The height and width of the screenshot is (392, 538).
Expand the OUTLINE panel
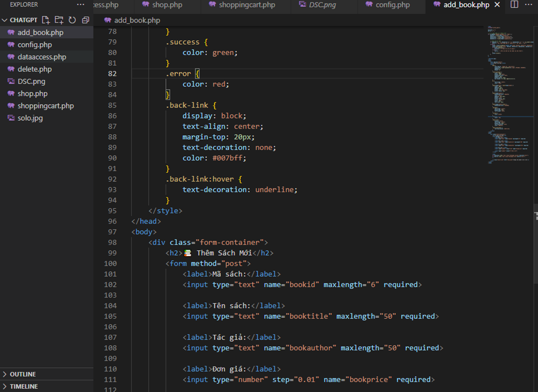23,374
